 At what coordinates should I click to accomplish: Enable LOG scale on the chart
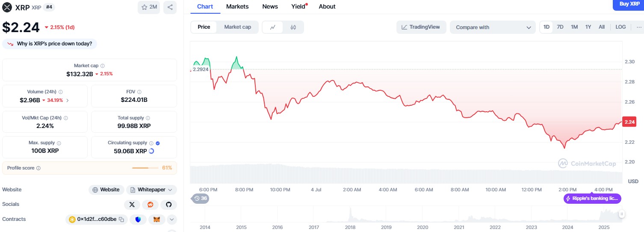620,27
